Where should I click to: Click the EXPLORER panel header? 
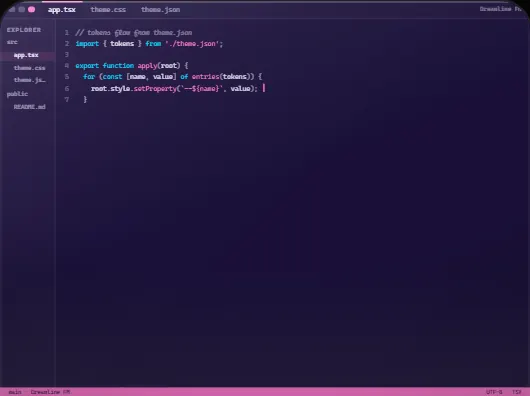click(24, 30)
